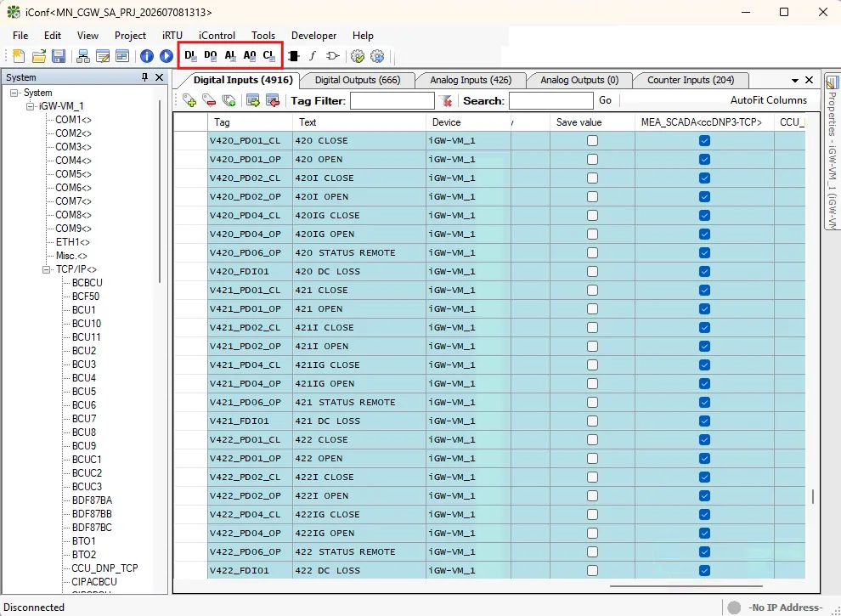Open the tab list dropdown arrow
This screenshot has width=841, height=616.
pyautogui.click(x=795, y=81)
